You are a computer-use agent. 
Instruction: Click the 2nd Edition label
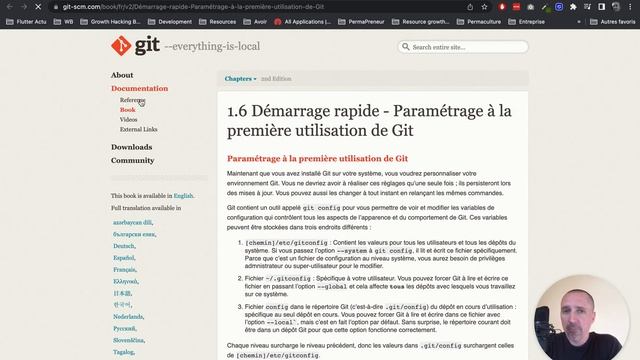tap(276, 79)
